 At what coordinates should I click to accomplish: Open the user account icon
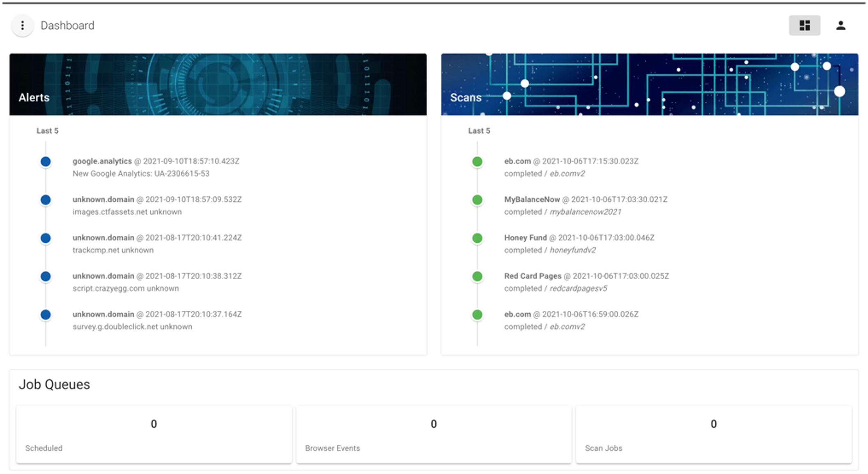tap(840, 25)
